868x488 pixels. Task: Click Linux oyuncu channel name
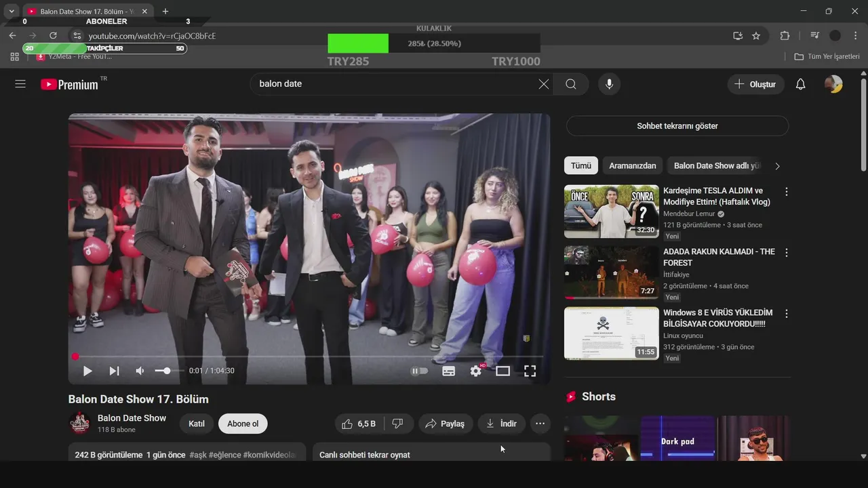coord(683,336)
